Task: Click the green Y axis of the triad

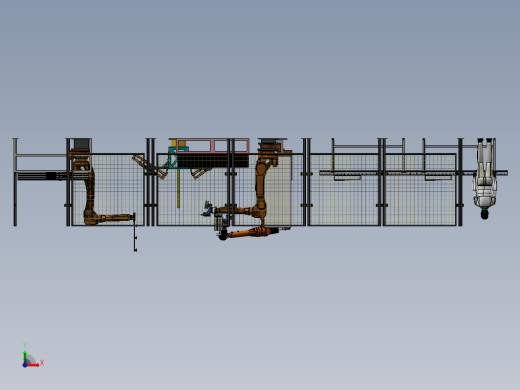Action: click(x=25, y=356)
